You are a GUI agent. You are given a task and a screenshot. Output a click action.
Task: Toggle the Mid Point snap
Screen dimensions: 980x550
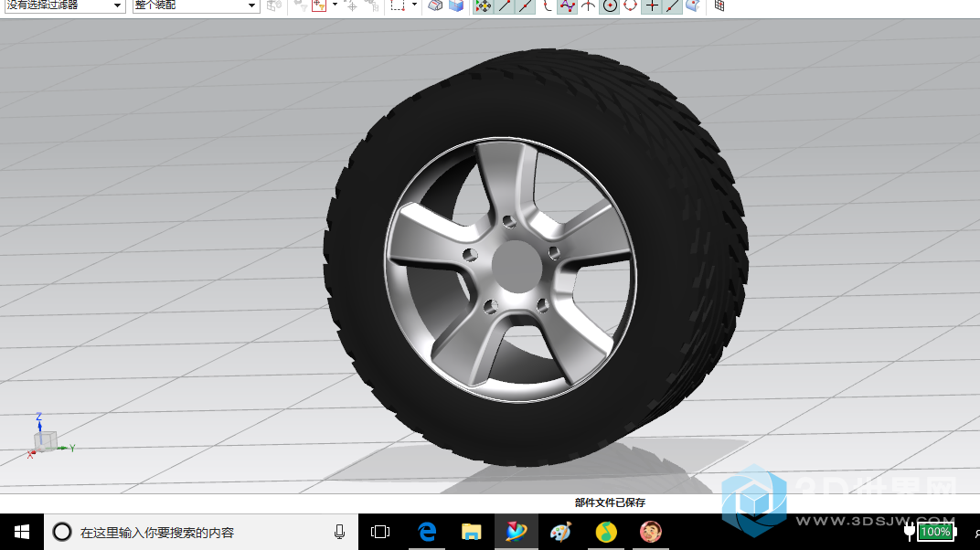(x=526, y=5)
